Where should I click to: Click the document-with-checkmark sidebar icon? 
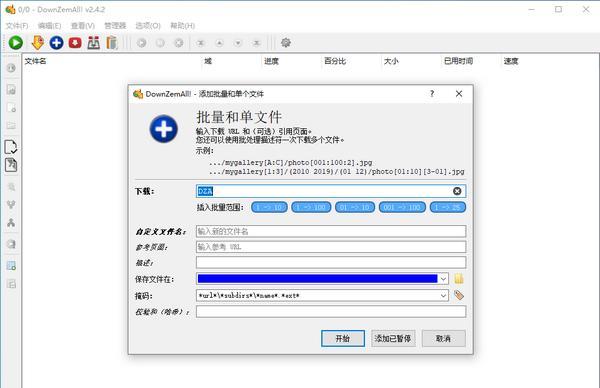11,147
